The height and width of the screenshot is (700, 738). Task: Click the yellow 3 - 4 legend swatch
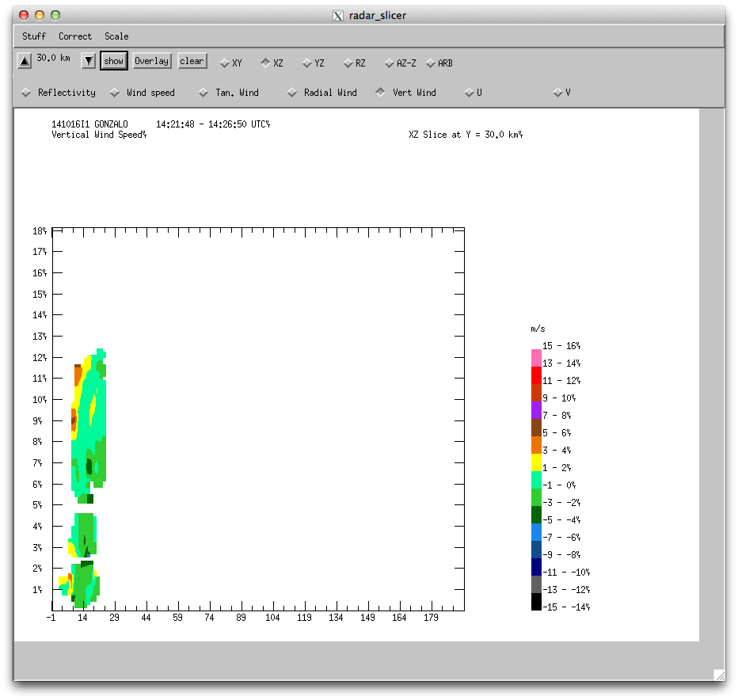click(536, 462)
